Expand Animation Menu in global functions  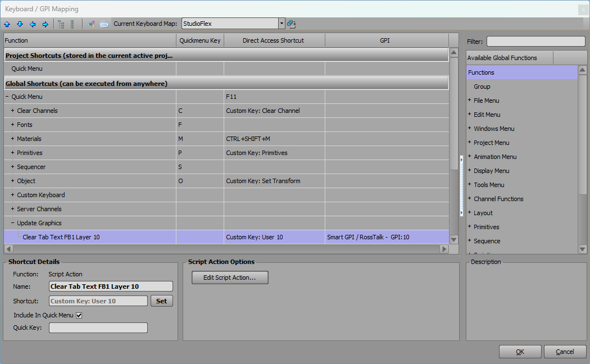469,156
